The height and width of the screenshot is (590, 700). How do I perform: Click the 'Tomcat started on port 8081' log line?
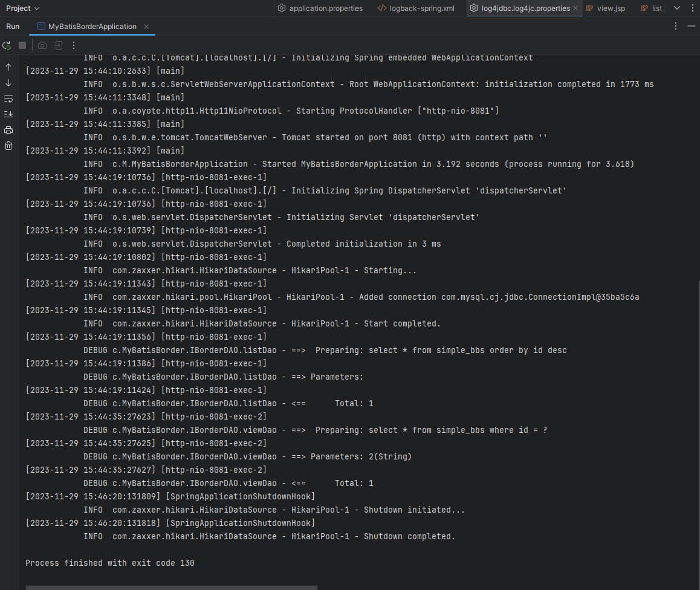coord(315,137)
